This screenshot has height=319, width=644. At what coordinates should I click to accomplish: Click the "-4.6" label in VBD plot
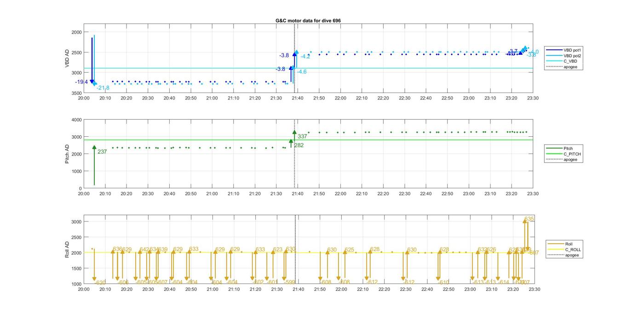coord(302,72)
